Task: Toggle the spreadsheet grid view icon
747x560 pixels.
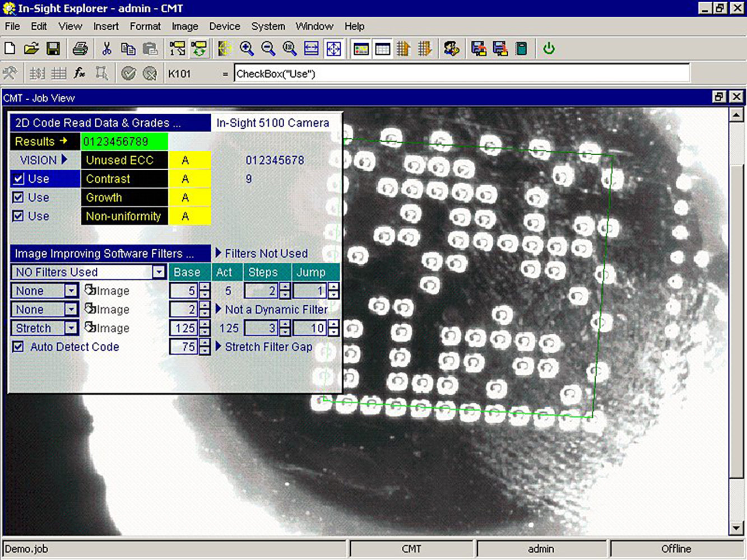Action: (x=383, y=49)
